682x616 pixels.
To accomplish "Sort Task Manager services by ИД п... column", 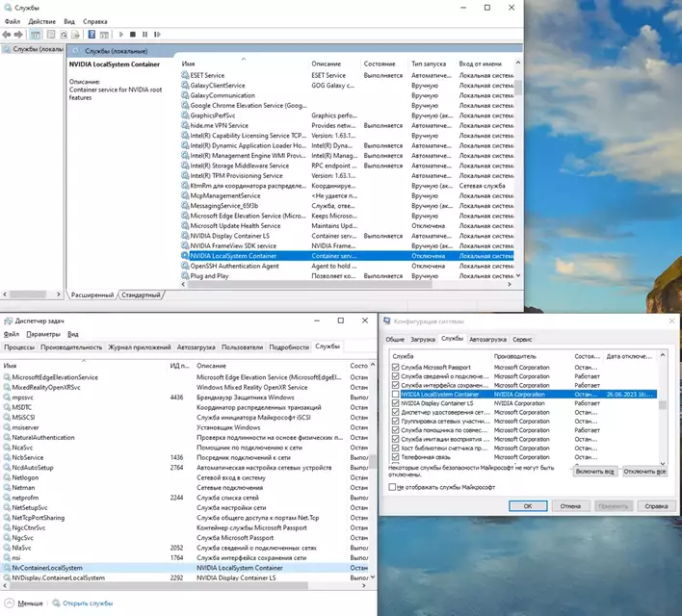I will tap(179, 366).
